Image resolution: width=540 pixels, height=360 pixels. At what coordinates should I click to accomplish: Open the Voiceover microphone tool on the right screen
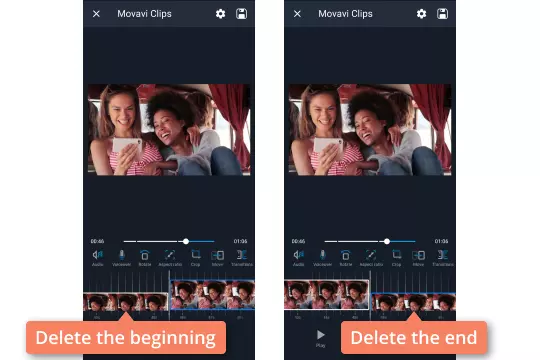tap(322, 257)
